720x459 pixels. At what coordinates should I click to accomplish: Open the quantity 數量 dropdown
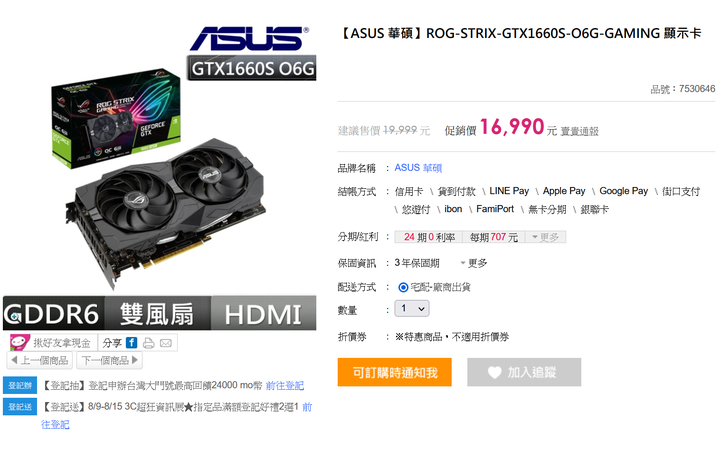click(412, 308)
